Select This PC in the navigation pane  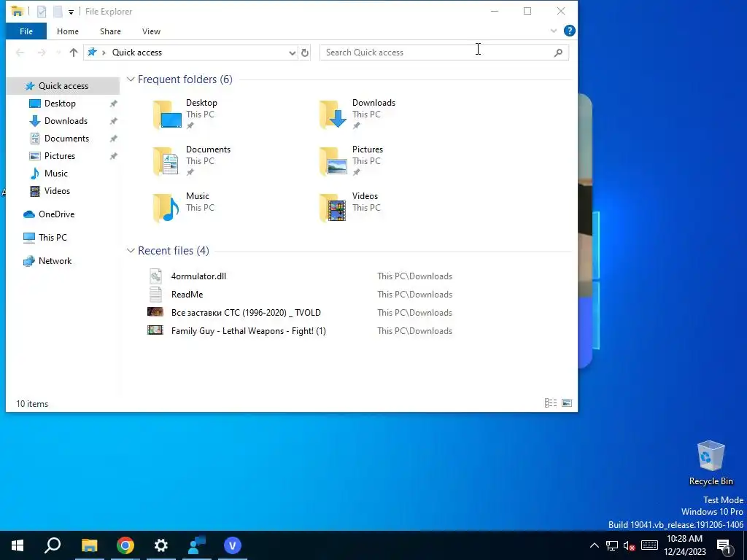pos(53,238)
